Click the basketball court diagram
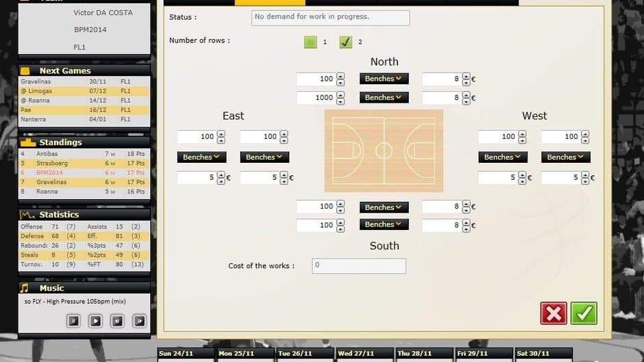 pyautogui.click(x=384, y=151)
